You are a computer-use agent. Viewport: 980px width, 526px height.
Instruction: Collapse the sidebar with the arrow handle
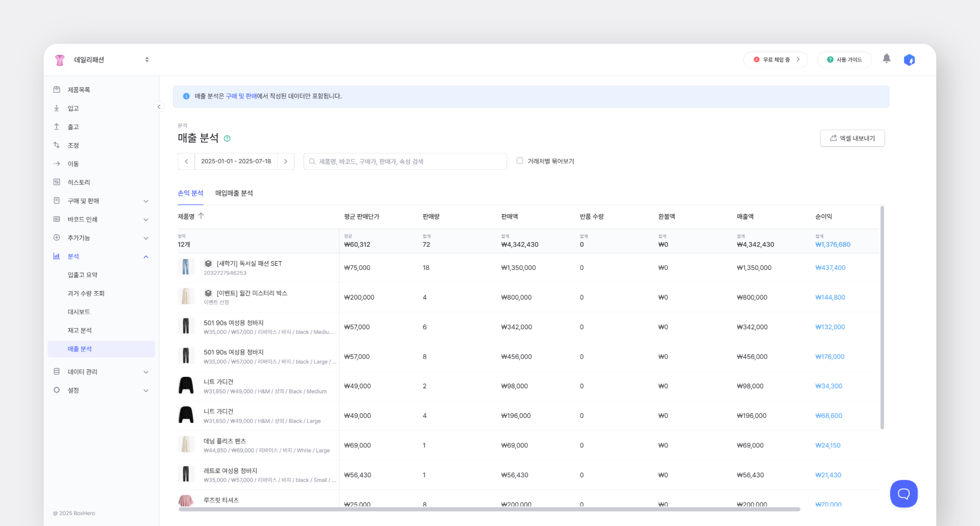159,107
